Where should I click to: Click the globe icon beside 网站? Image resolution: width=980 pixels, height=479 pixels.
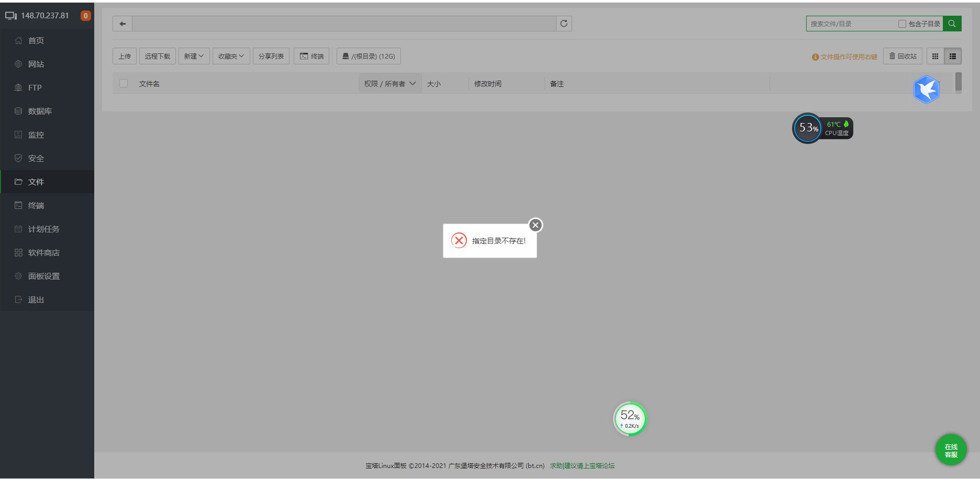tap(18, 64)
